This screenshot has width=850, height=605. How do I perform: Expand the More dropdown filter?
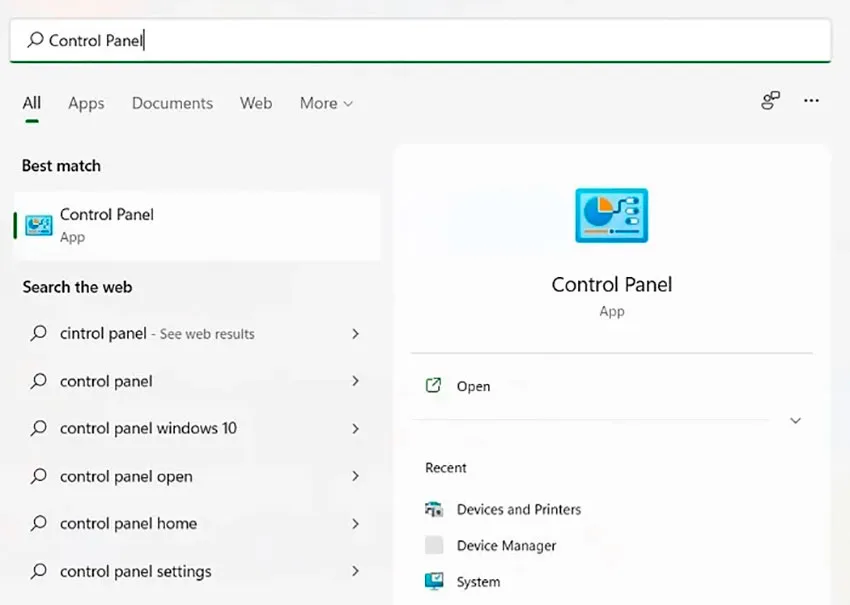tap(326, 103)
